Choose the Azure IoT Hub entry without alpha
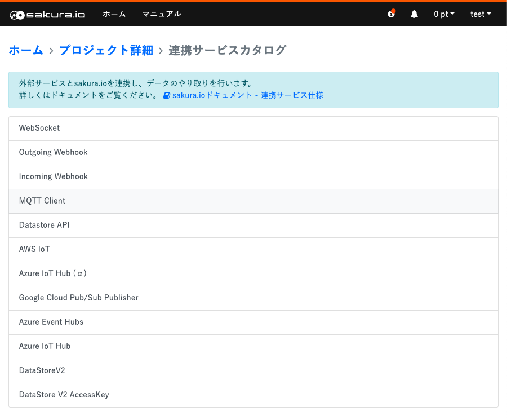The image size is (507, 420). (253, 347)
